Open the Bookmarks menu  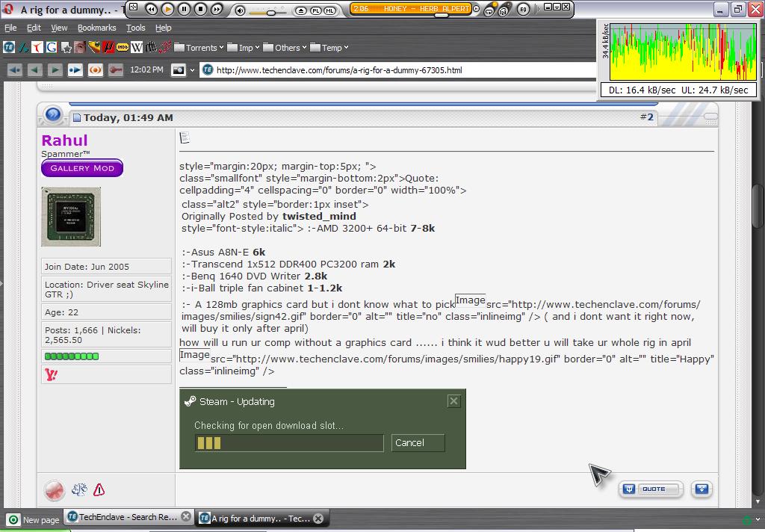coord(96,28)
